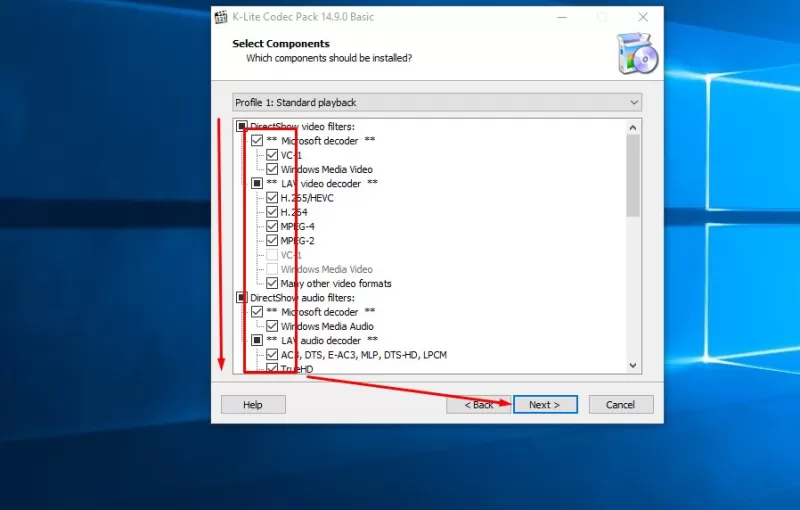Uncheck the video Microsoft decoder checkbox

click(x=257, y=140)
